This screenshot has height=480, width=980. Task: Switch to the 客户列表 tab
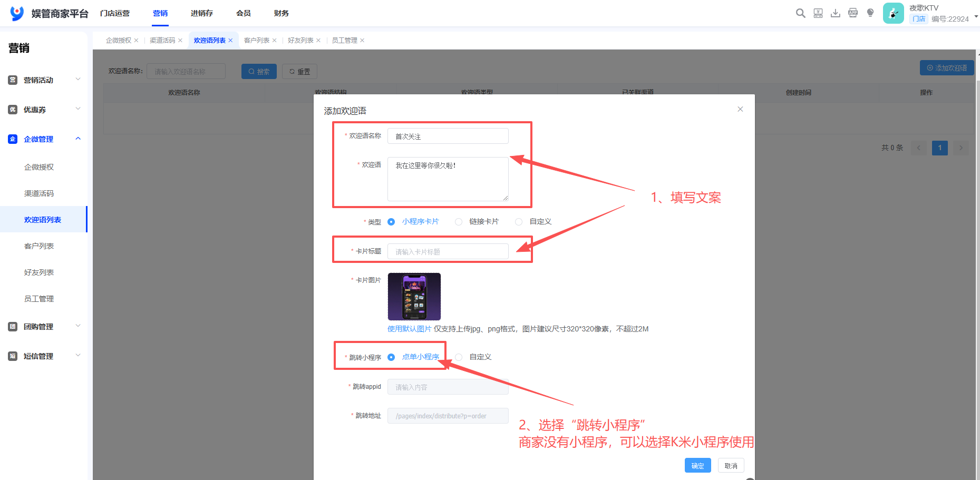click(257, 40)
